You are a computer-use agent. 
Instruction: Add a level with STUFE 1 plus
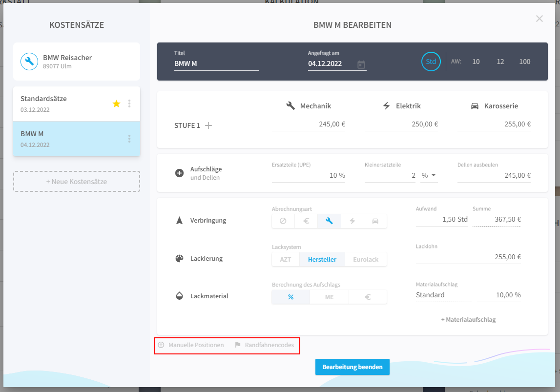(x=208, y=125)
